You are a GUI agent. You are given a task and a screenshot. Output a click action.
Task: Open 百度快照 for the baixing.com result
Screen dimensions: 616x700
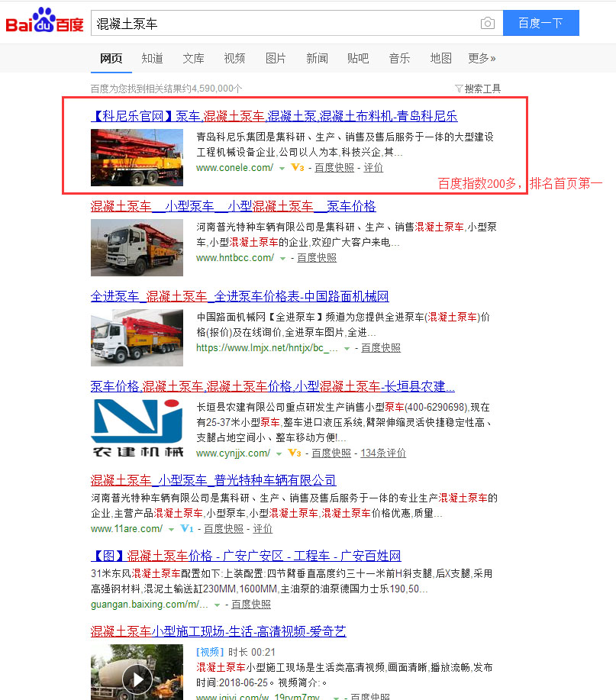(251, 605)
